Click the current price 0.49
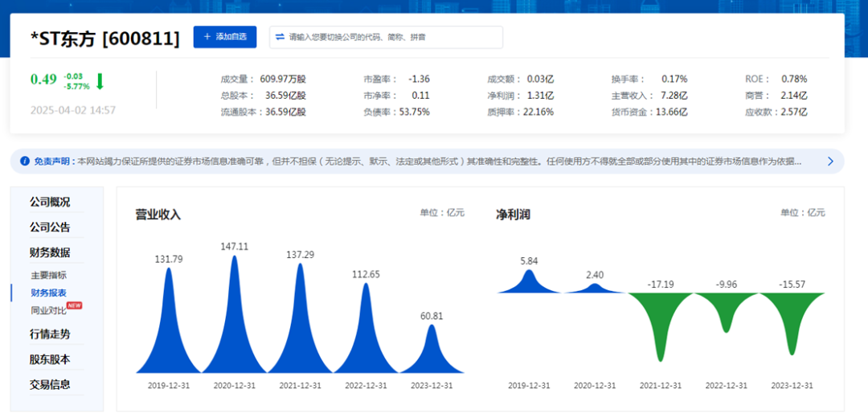The width and height of the screenshot is (868, 418). [43, 79]
